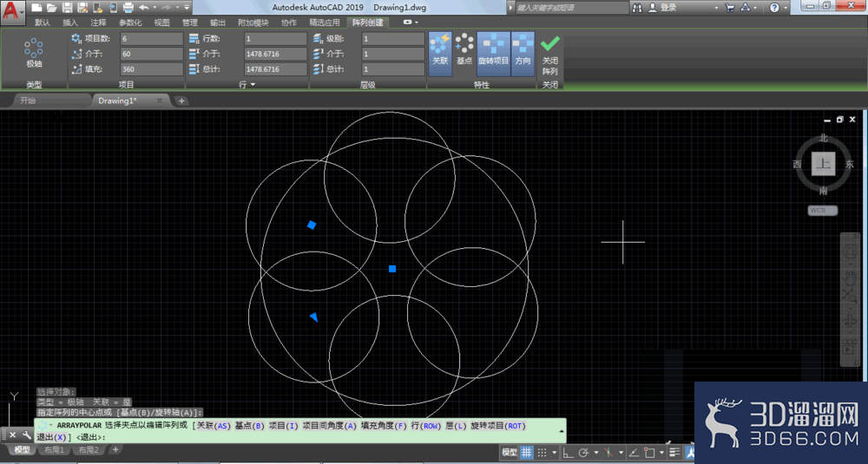
Task: Open the View (视图) ribbon tab
Action: coord(161,23)
